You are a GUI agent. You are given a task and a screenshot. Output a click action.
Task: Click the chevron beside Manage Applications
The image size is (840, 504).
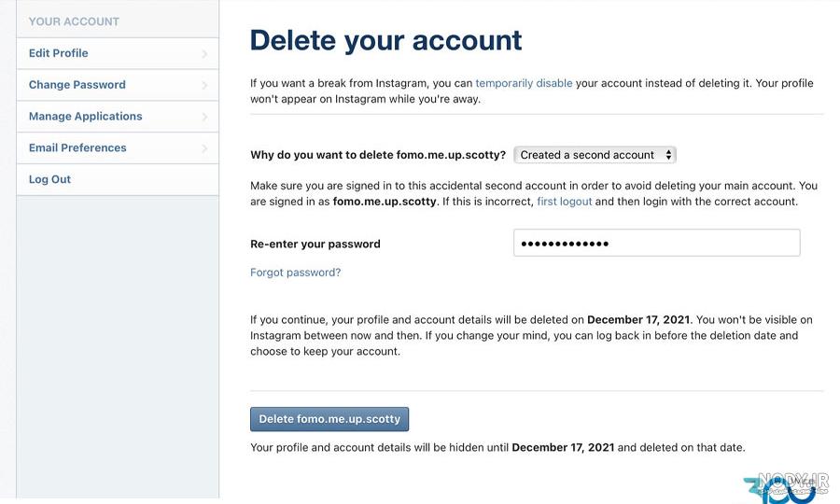(204, 117)
